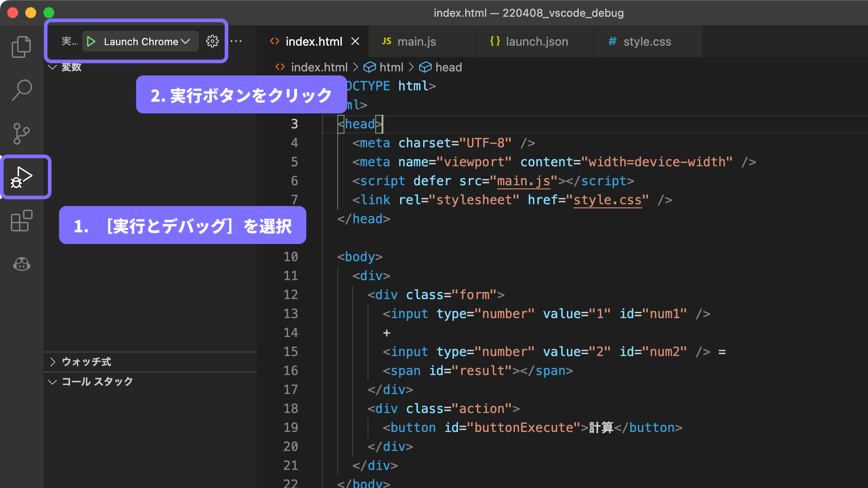Open the Extensions view icon

21,221
